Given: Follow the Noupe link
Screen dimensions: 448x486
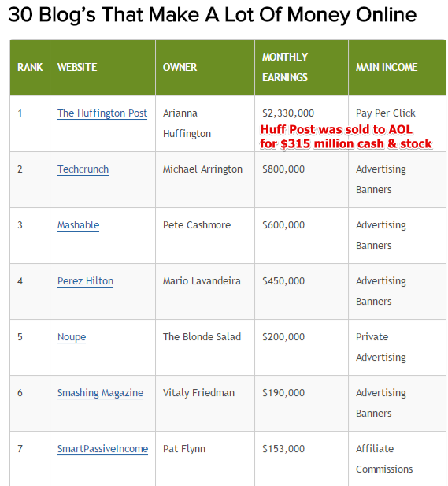Looking at the screenshot, I should tap(72, 337).
